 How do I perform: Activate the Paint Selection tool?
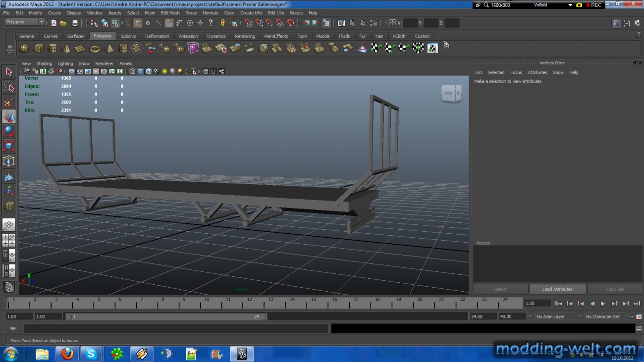point(9,102)
